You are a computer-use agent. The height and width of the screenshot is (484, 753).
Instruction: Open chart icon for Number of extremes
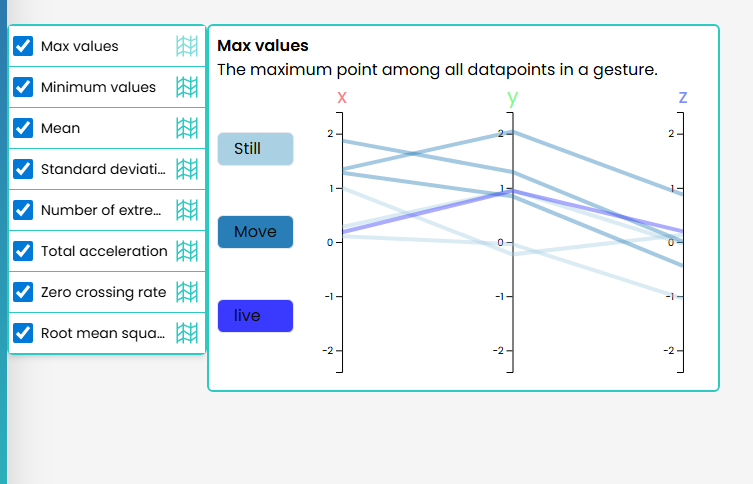click(x=186, y=210)
